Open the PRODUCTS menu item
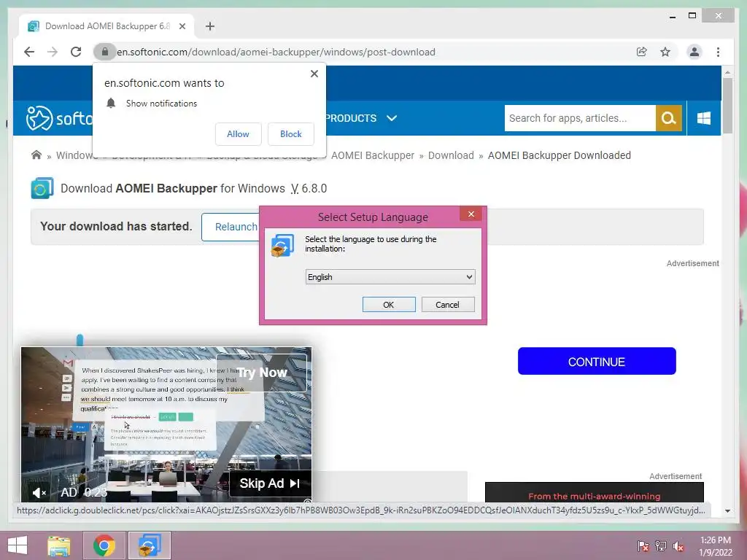The image size is (747, 560). coord(351,118)
